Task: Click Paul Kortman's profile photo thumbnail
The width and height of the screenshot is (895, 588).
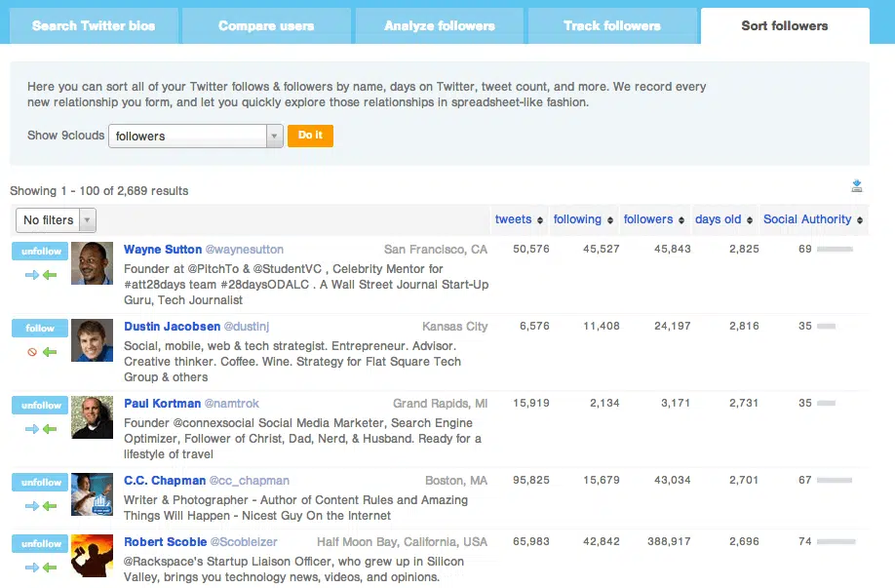Action: (93, 417)
